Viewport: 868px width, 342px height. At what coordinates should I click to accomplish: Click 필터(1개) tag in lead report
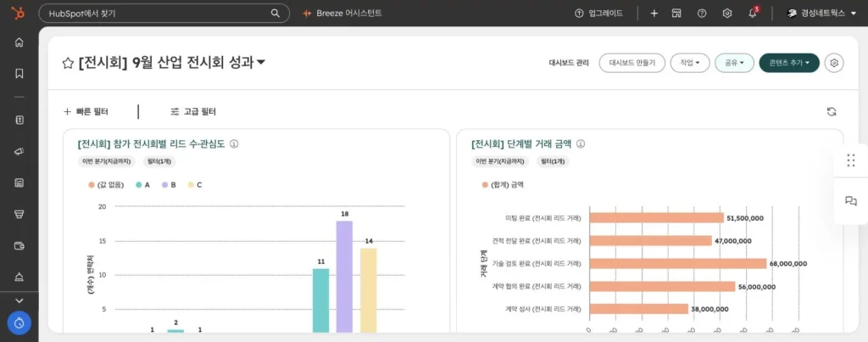click(159, 162)
